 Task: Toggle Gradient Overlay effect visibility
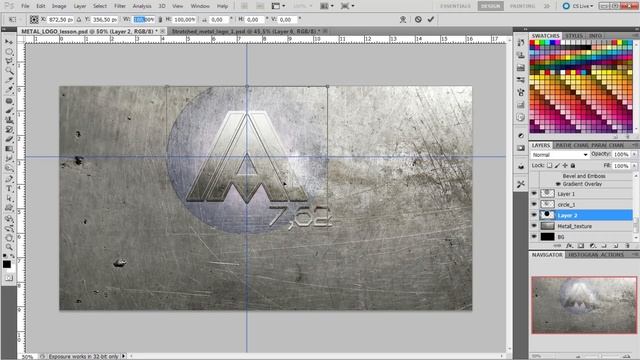point(558,184)
